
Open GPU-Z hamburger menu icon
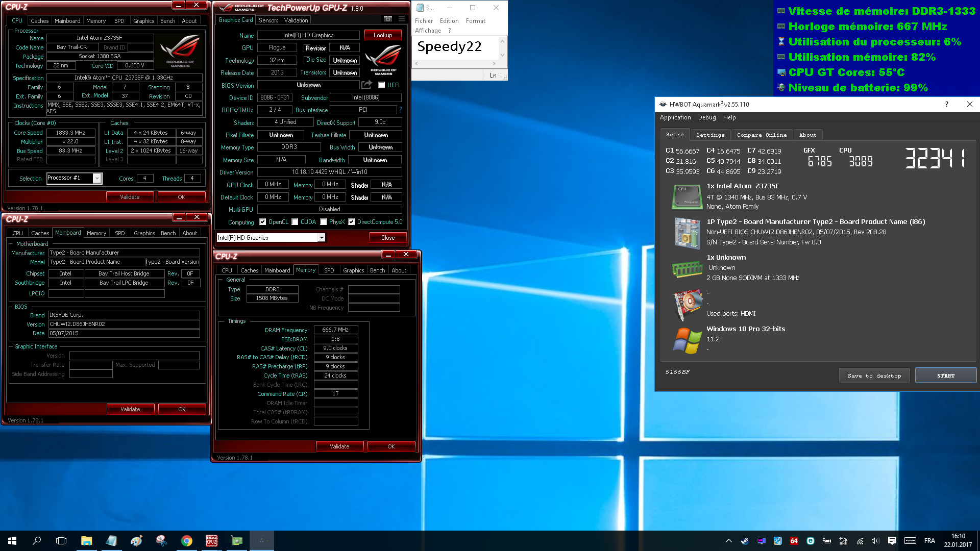tap(402, 19)
